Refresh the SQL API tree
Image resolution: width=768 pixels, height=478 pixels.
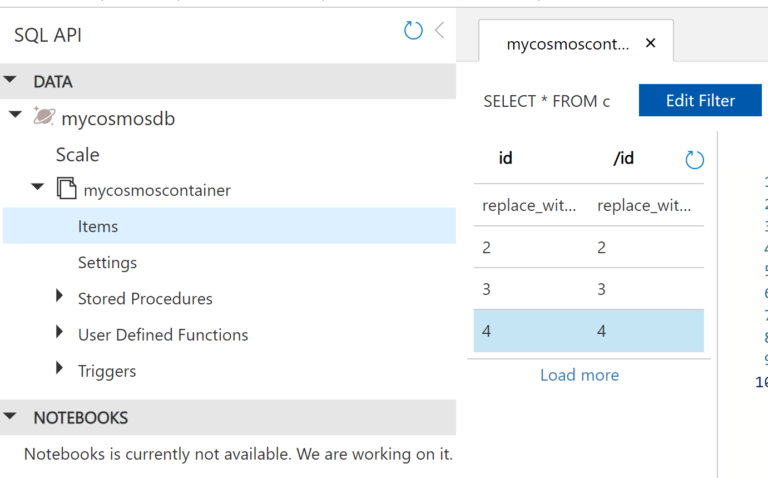413,30
